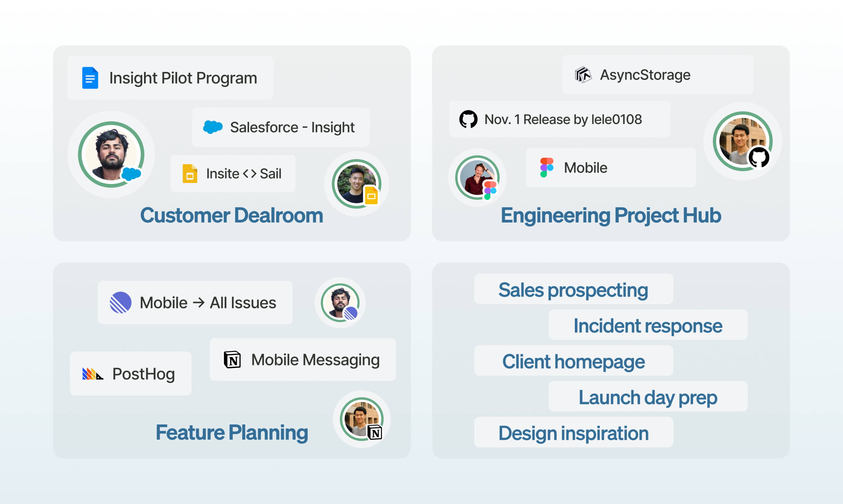The height and width of the screenshot is (504, 843).
Task: Choose the Launch day prep tag
Action: 648,397
